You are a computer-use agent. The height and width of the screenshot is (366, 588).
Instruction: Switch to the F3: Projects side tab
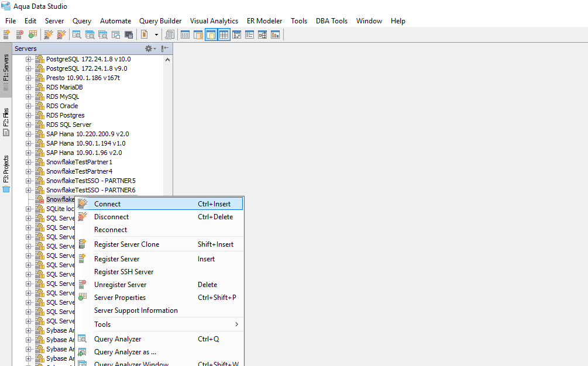[x=6, y=174]
